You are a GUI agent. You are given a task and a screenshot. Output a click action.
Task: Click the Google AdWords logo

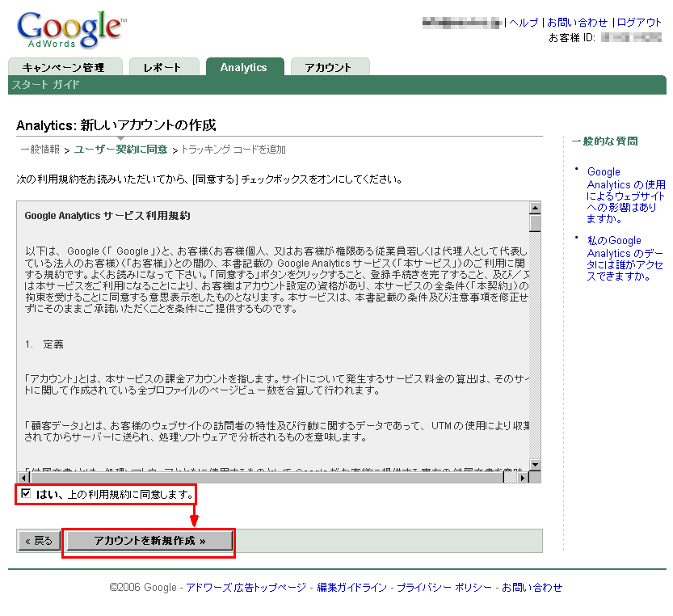pyautogui.click(x=71, y=29)
